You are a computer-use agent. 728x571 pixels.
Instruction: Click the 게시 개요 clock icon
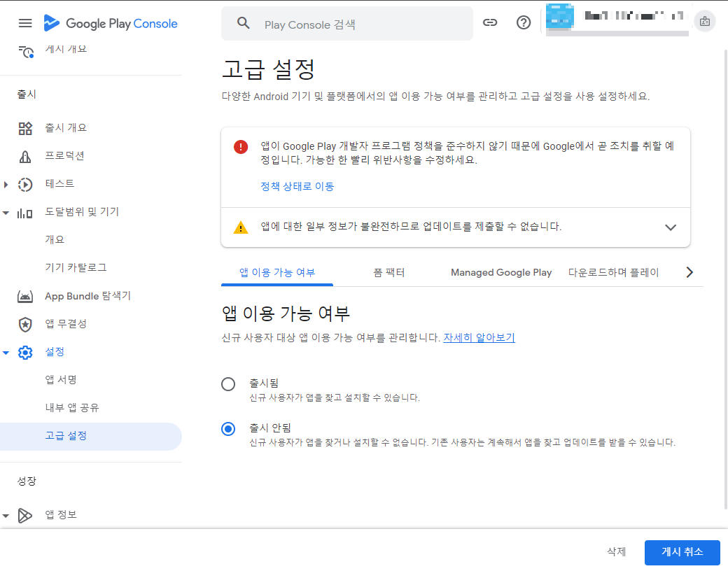26,52
